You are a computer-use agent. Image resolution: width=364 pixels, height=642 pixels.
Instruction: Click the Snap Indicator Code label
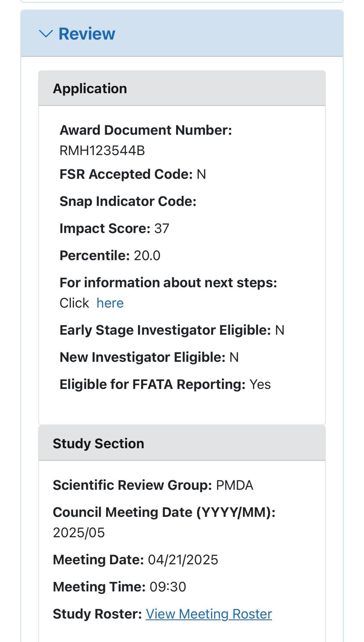tap(128, 202)
